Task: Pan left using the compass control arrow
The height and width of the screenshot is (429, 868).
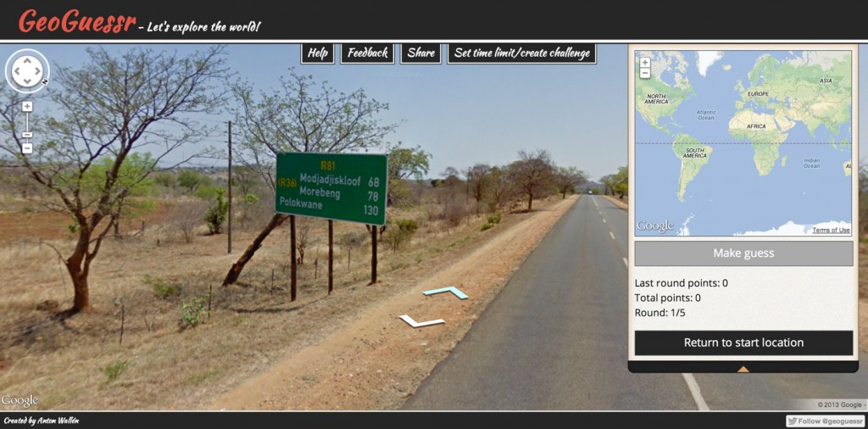Action: pos(16,71)
